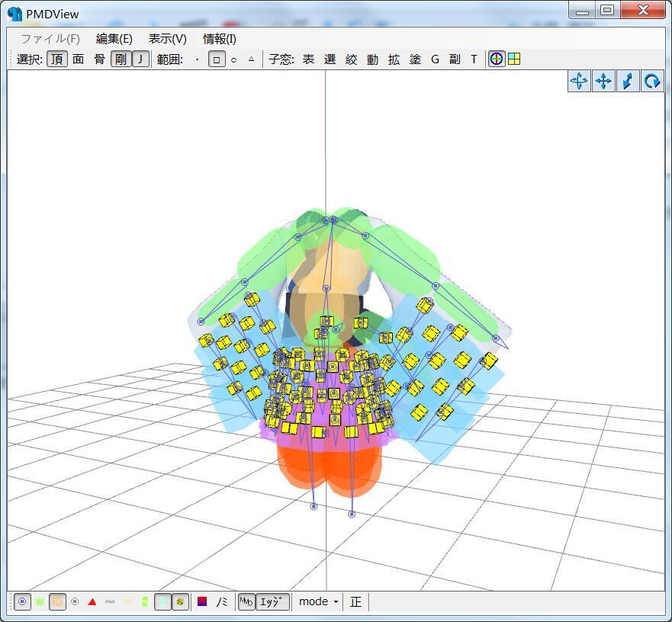This screenshot has height=622, width=672.
Task: Open the 情報(I) menu
Action: (x=219, y=38)
